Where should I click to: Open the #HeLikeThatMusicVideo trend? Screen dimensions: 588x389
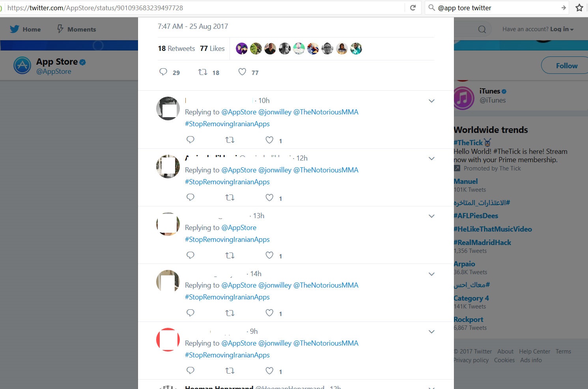493,229
